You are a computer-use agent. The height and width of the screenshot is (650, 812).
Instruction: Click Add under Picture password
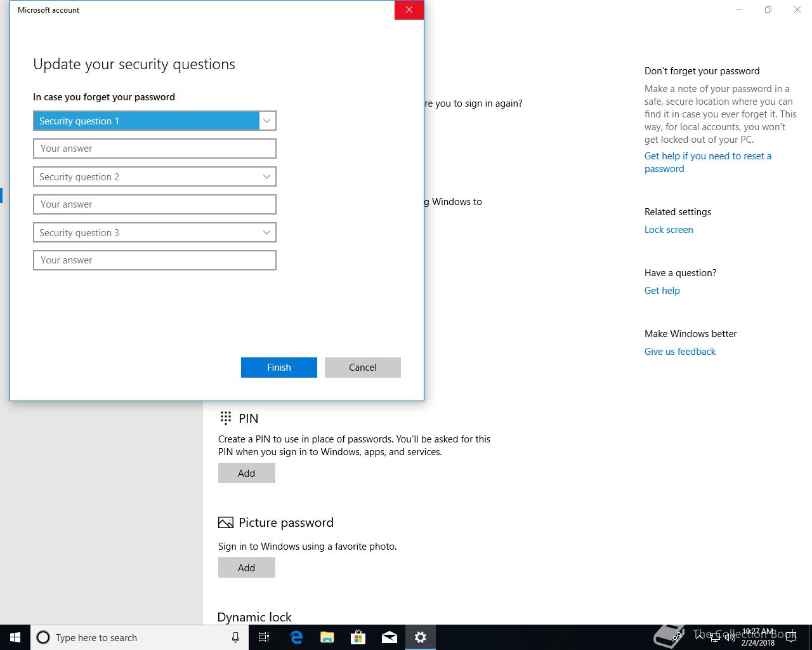pyautogui.click(x=247, y=567)
